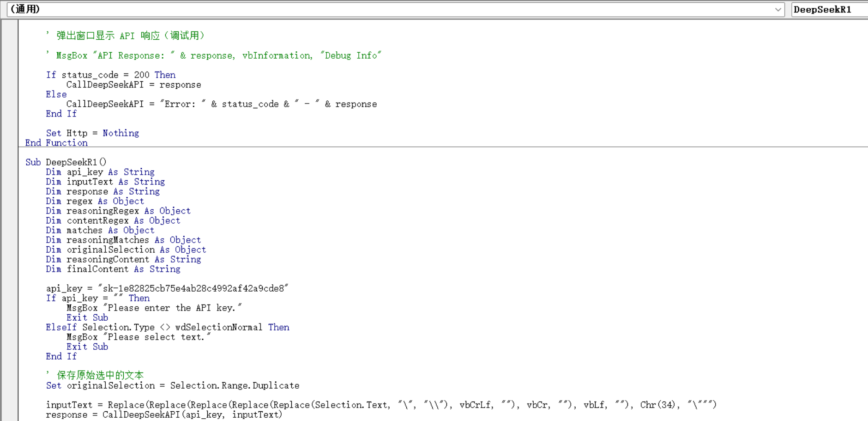Click 'Dim reasoningRegex As Object' line
The width and height of the screenshot is (868, 421).
coord(118,211)
